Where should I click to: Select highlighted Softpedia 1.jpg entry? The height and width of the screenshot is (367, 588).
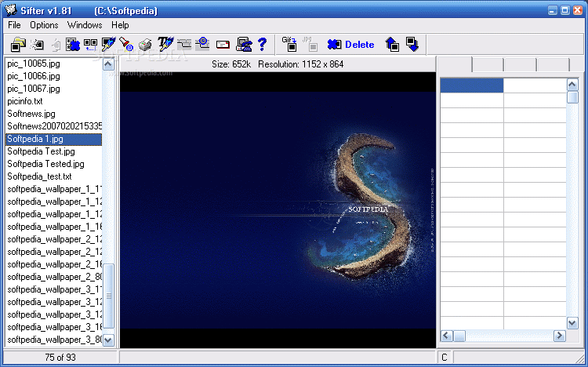(53, 139)
